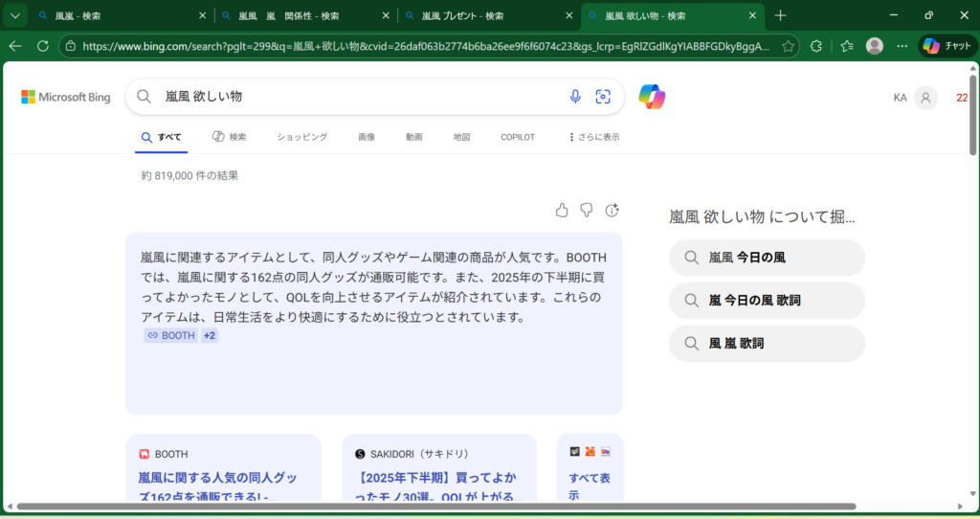This screenshot has width=980, height=519.
Task: Open Copilot via the colorful logo
Action: click(x=652, y=97)
